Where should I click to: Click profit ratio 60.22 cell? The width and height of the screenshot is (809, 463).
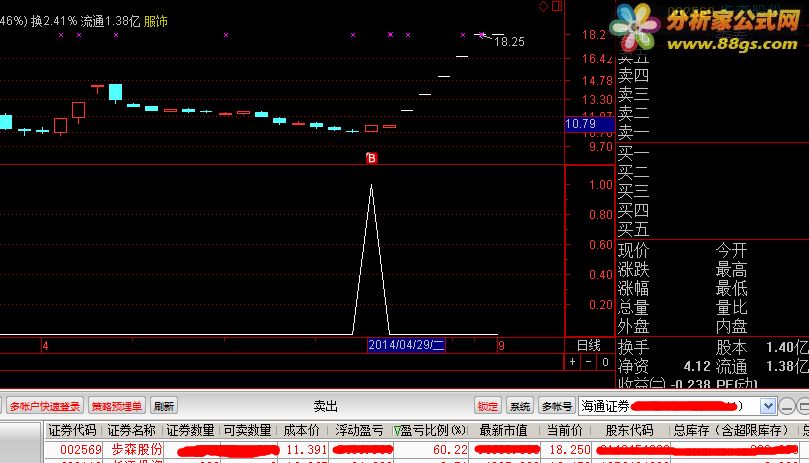[x=450, y=450]
